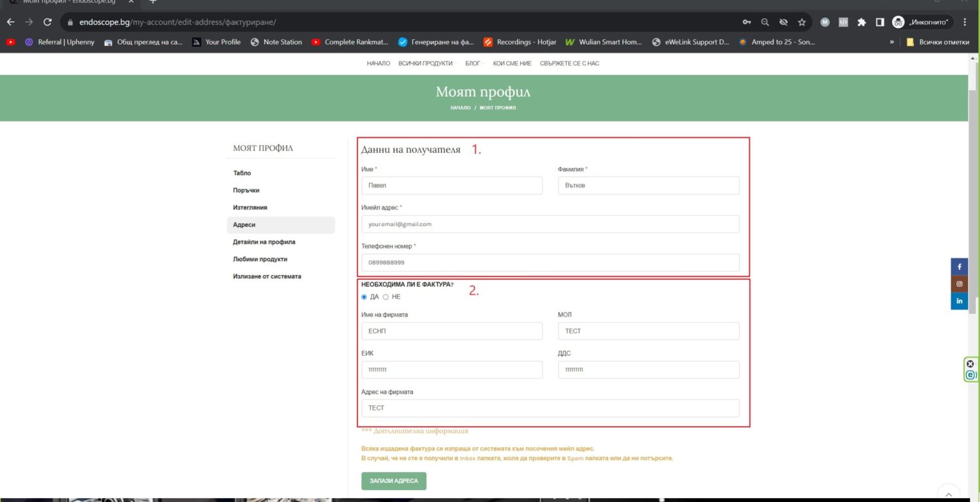
Task: Open the ВСИЧКИ ПРОДУКТИ menu item
Action: click(425, 63)
